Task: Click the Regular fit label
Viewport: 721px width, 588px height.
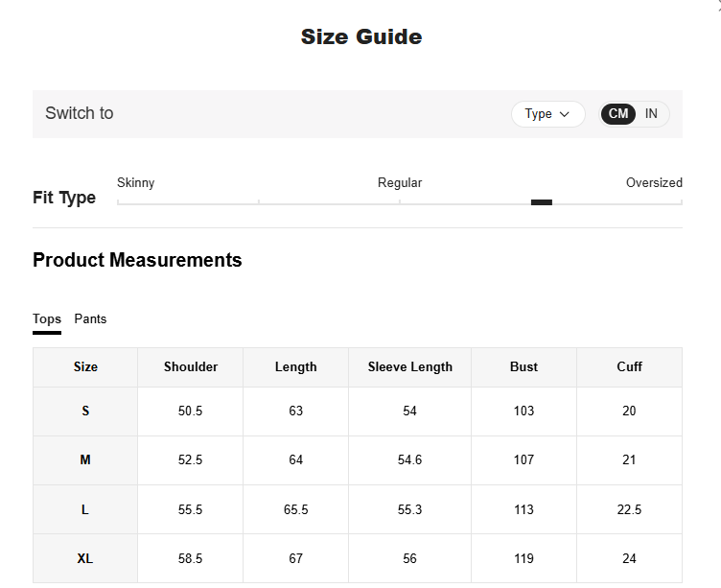Action: click(400, 183)
